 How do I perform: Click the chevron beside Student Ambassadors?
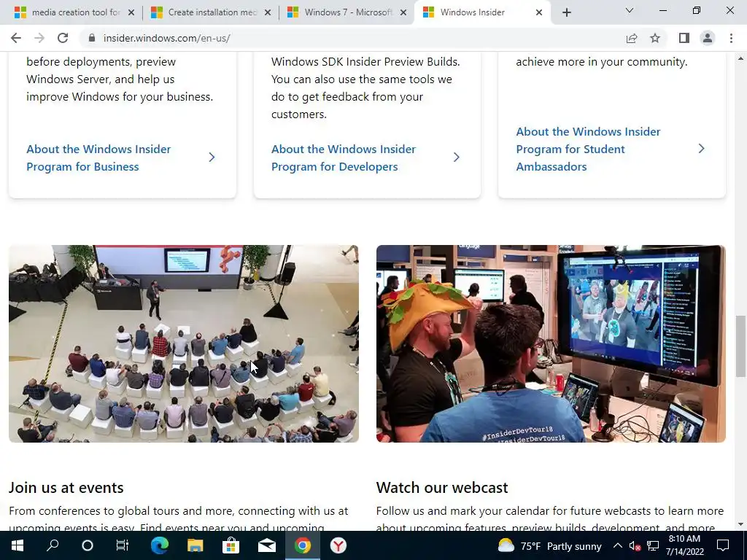701,149
